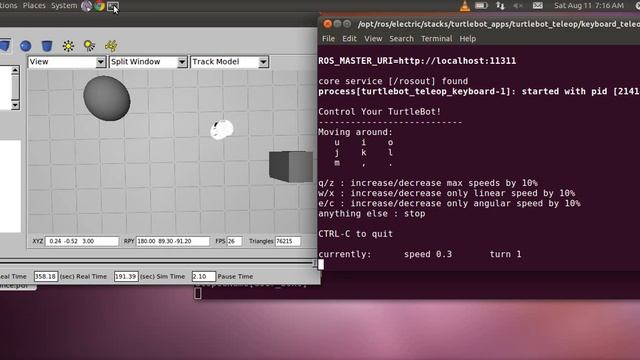Open the Places menu in top panel
The image size is (640, 360).
pos(34,6)
